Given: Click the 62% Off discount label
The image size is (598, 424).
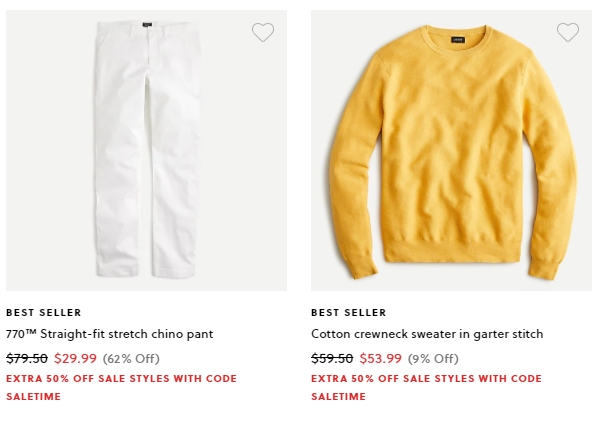Looking at the screenshot, I should point(131,359).
